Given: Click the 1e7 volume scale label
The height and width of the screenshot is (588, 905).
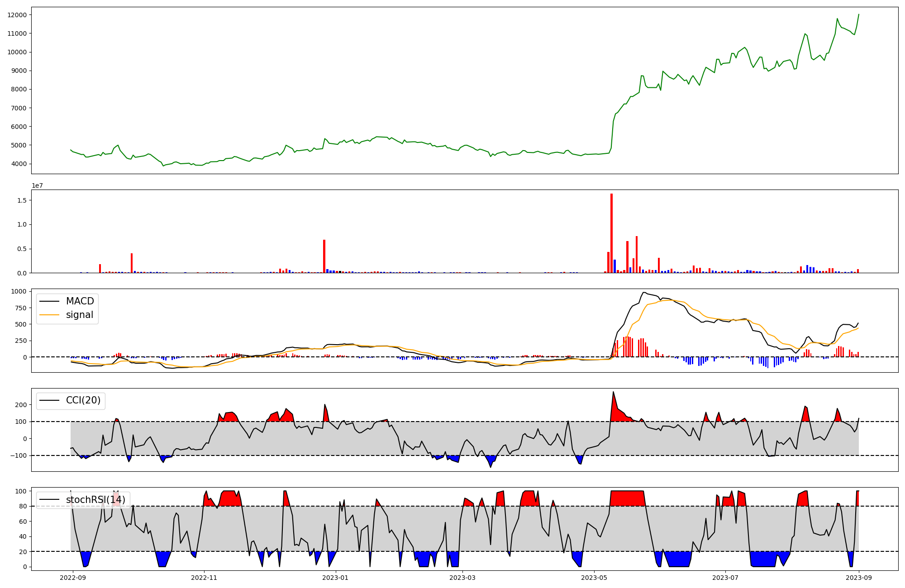Looking at the screenshot, I should (x=37, y=185).
